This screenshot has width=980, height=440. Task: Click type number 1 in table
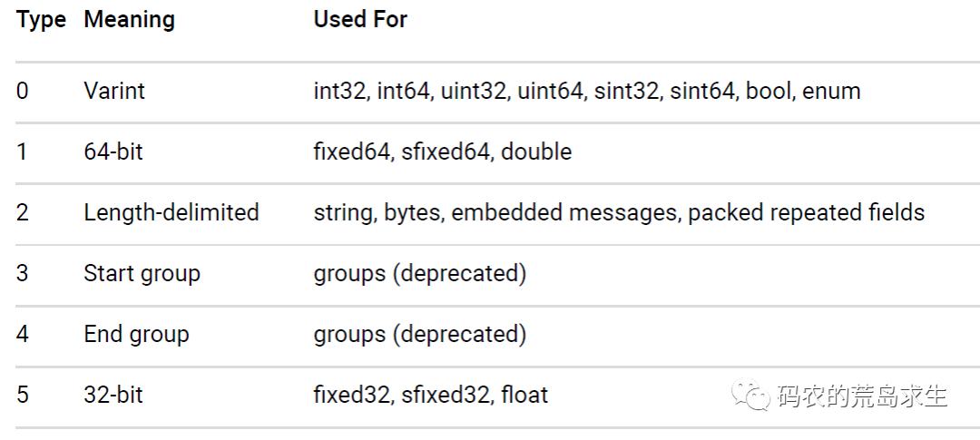tap(23, 152)
